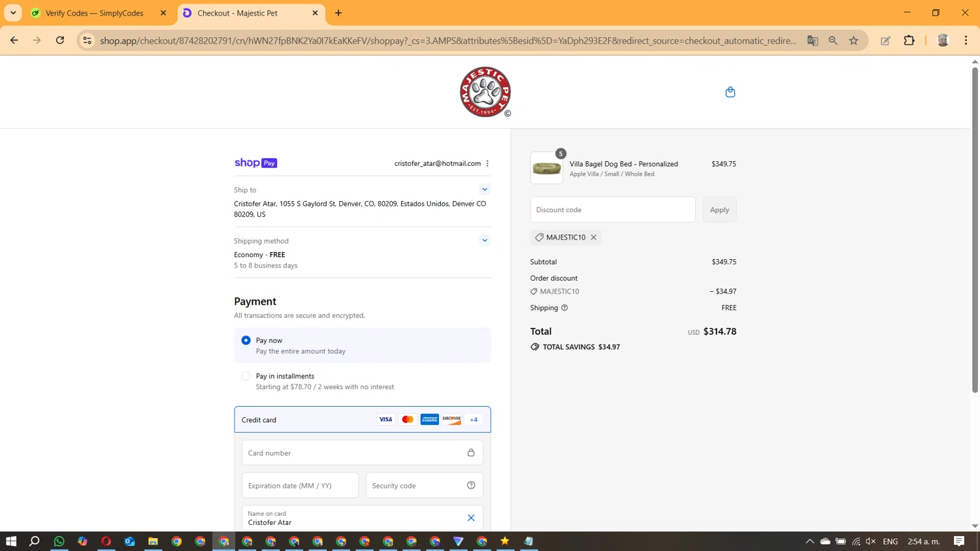The width and height of the screenshot is (980, 551).
Task: Open the Chrome extensions puzzle icon
Action: 909,40
